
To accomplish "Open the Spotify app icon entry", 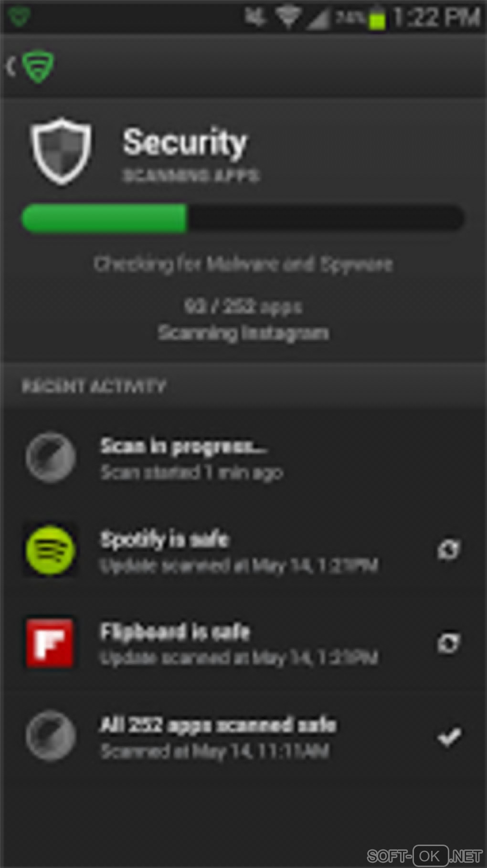I will pos(50,550).
